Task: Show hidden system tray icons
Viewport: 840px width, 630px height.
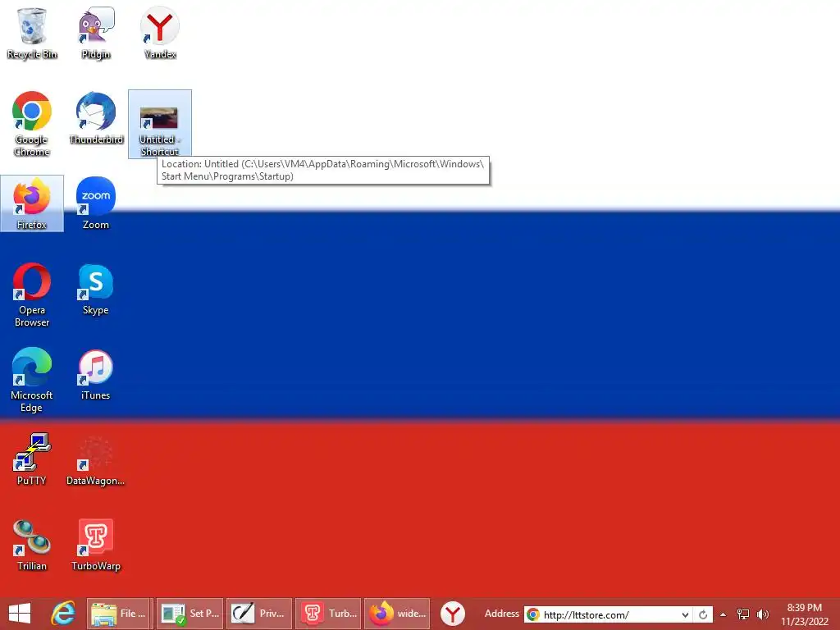Action: 724,614
